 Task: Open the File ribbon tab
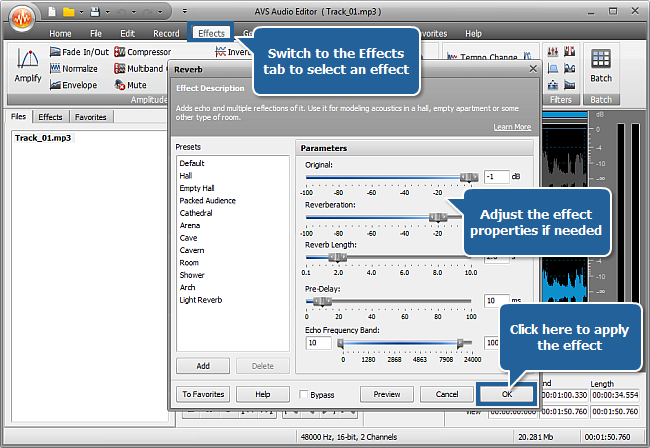(x=96, y=34)
